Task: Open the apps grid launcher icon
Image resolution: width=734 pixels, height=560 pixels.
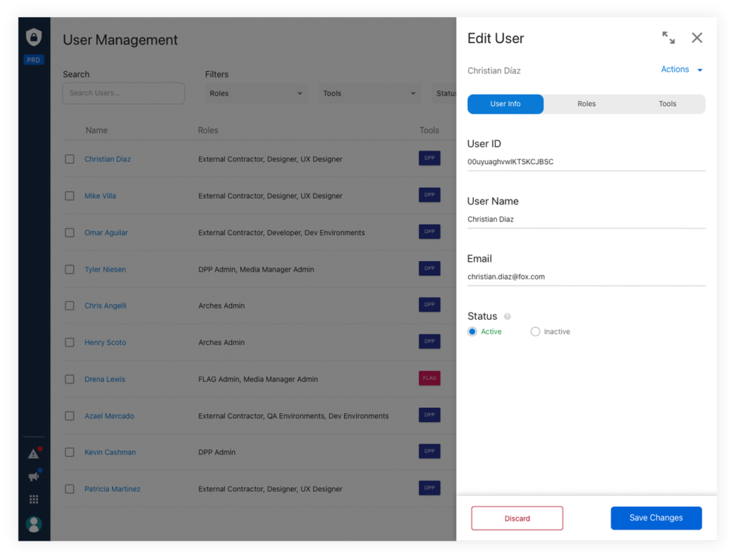Action: coord(34,499)
